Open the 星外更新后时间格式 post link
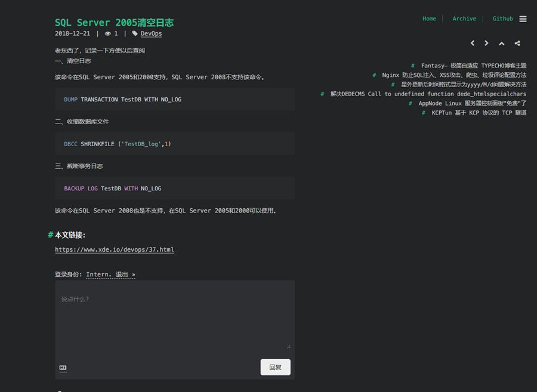 click(x=464, y=84)
